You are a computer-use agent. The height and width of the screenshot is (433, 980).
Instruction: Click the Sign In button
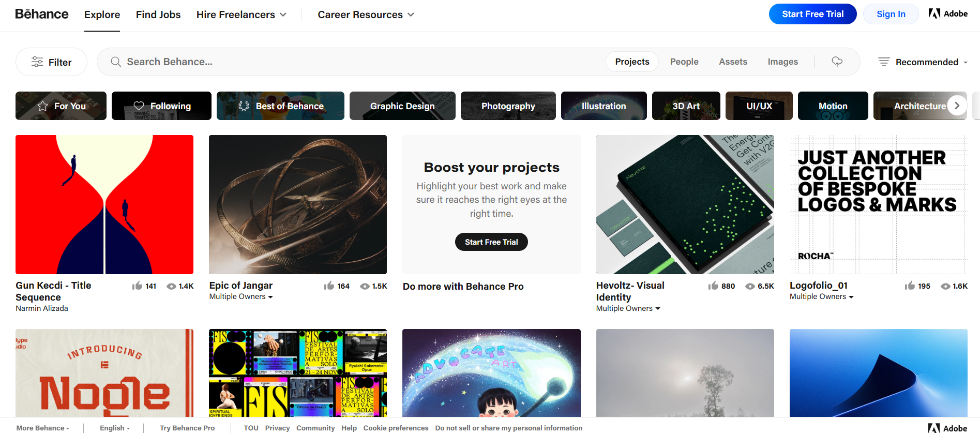(x=891, y=14)
